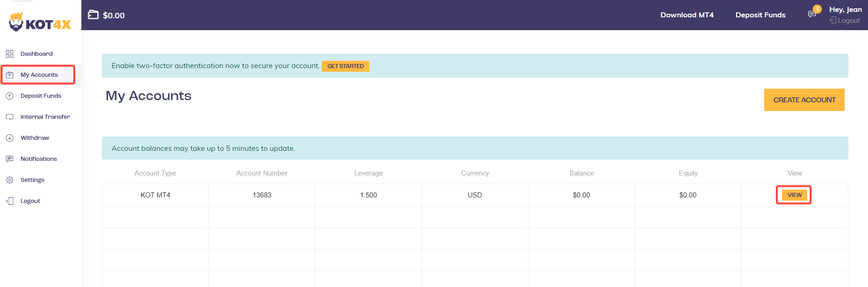Screen dimensions: 868x287
Task: Click the Notifications message icon in sidebar
Action: [x=10, y=159]
